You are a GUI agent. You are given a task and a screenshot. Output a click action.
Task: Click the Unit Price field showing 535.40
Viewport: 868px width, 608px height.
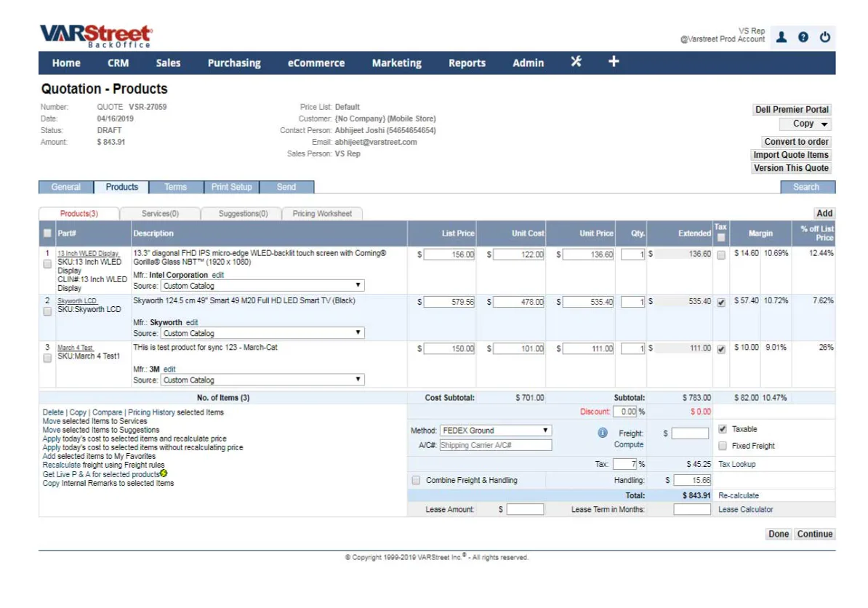588,302
